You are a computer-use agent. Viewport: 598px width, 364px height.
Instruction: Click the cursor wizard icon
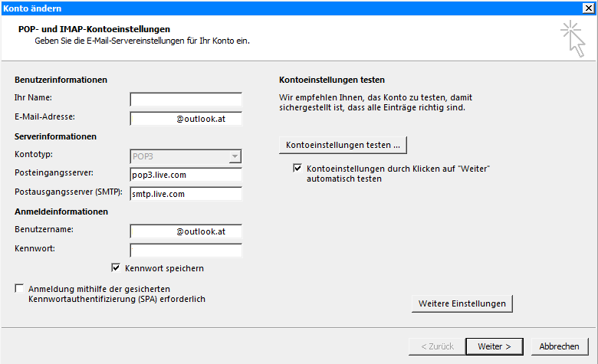coord(573,38)
